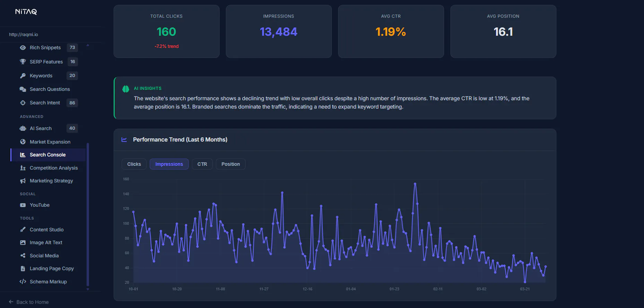Click the chart x-axis label 01-23
Viewport: 644px width, 308px height.
point(394,289)
